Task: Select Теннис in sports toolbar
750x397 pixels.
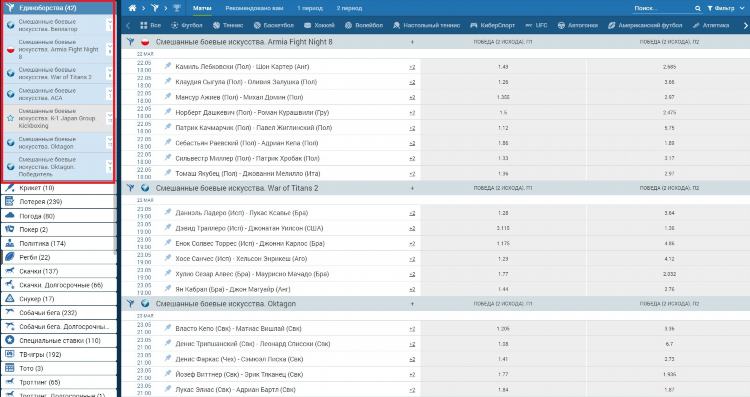Action: [x=228, y=25]
